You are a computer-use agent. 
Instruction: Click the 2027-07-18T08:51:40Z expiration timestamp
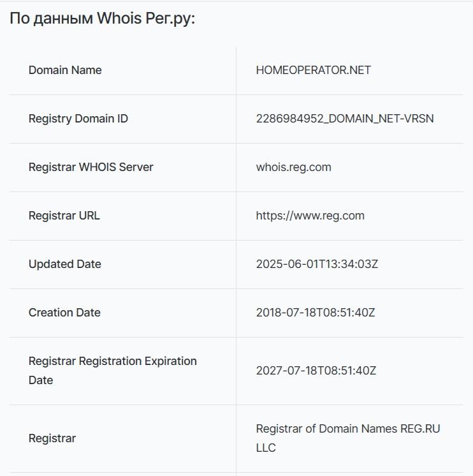pos(316,370)
